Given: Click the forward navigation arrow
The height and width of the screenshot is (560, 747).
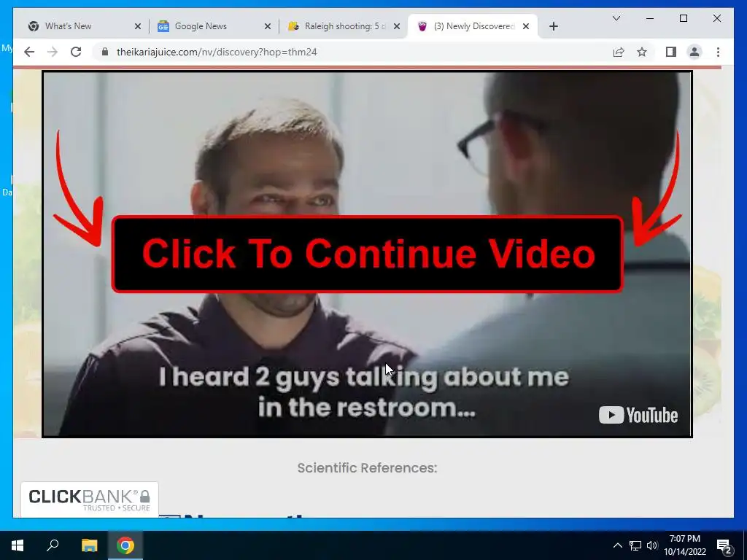Looking at the screenshot, I should [x=53, y=52].
